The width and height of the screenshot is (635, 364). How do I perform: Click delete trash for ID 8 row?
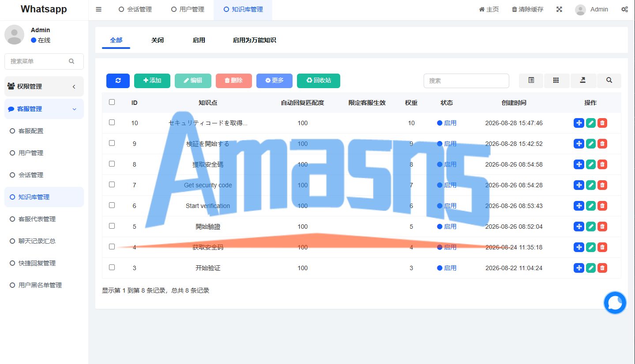602,164
